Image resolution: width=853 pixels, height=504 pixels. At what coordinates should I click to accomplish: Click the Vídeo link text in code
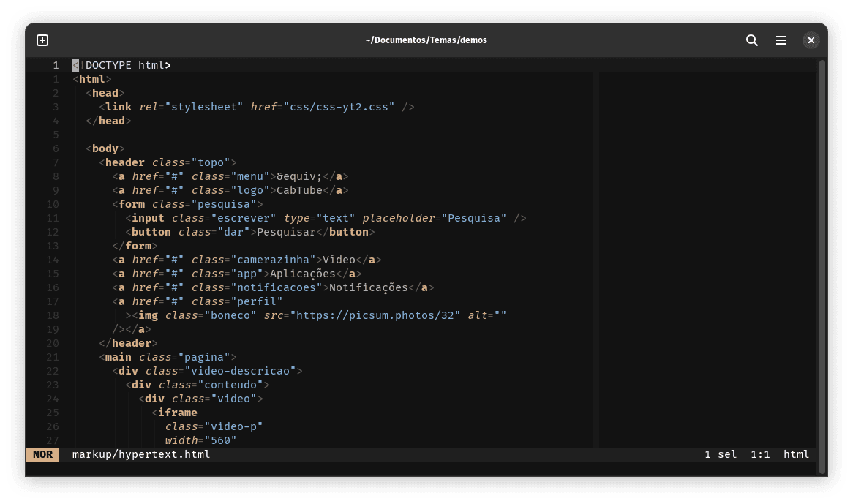pyautogui.click(x=339, y=260)
